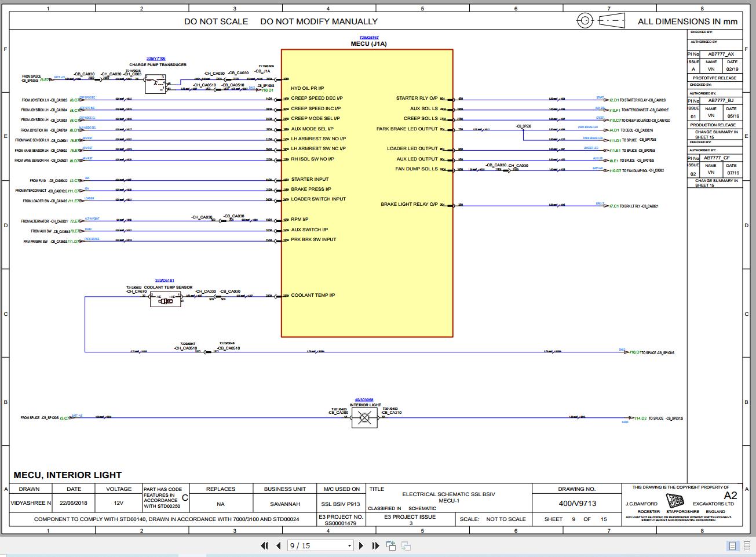Follow the /2.D1 starter relay reference
Screen dimensions: 756x557
pos(615,100)
